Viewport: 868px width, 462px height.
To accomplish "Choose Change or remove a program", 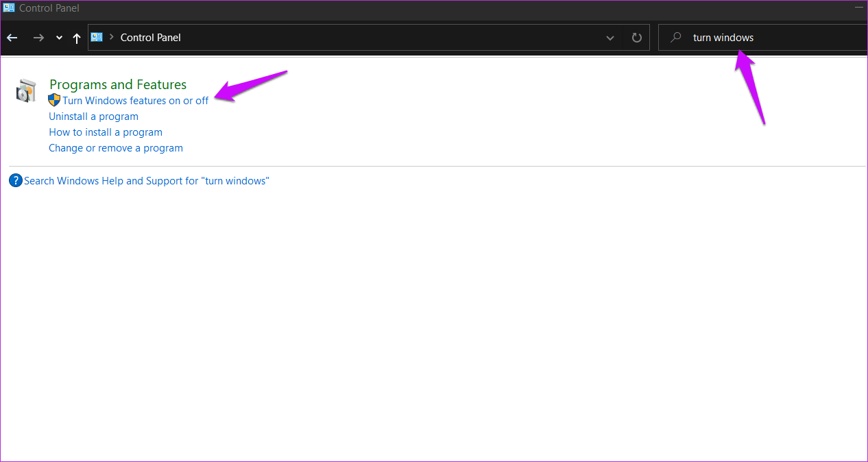I will coord(116,148).
